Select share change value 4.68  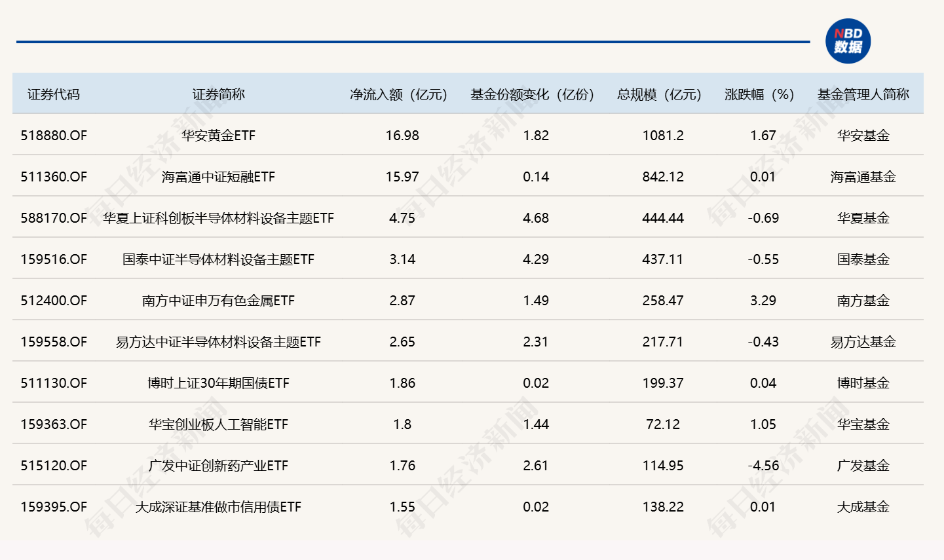click(536, 218)
